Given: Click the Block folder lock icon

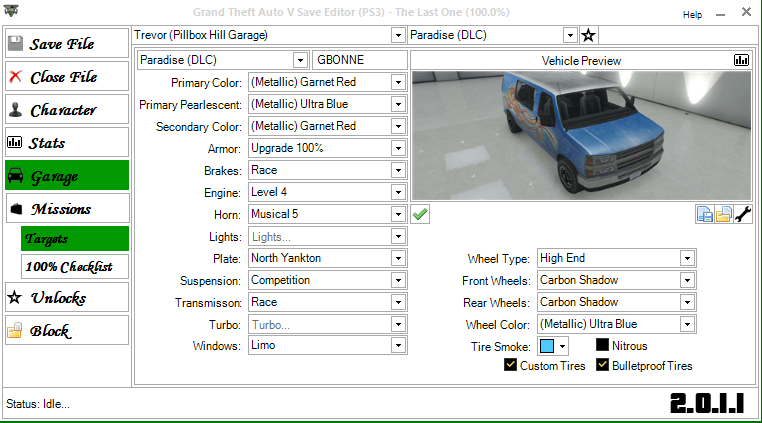Looking at the screenshot, I should [15, 330].
